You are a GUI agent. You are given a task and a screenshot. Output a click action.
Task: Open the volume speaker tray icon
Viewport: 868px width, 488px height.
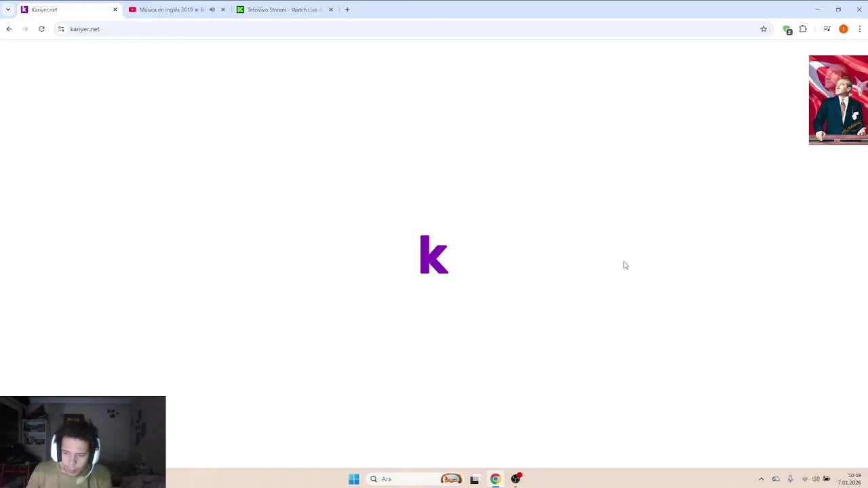coord(816,479)
